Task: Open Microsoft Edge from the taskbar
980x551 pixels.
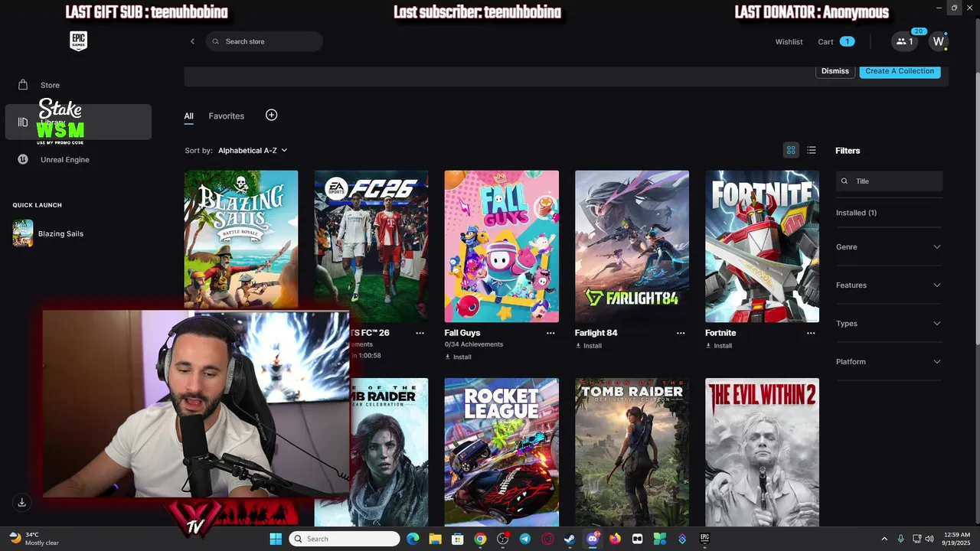Action: tap(413, 539)
